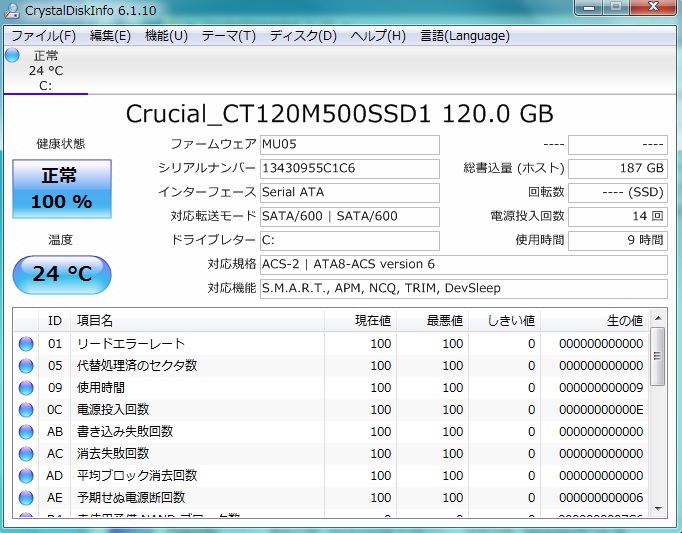Open the 編集(E) menu
Viewport: 682px width, 533px height.
pos(110,36)
